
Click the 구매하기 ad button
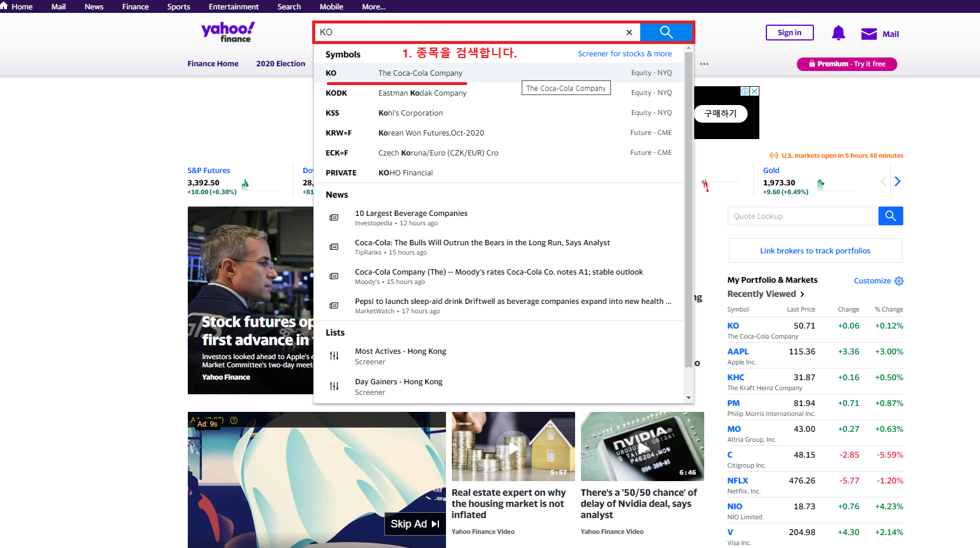point(721,113)
